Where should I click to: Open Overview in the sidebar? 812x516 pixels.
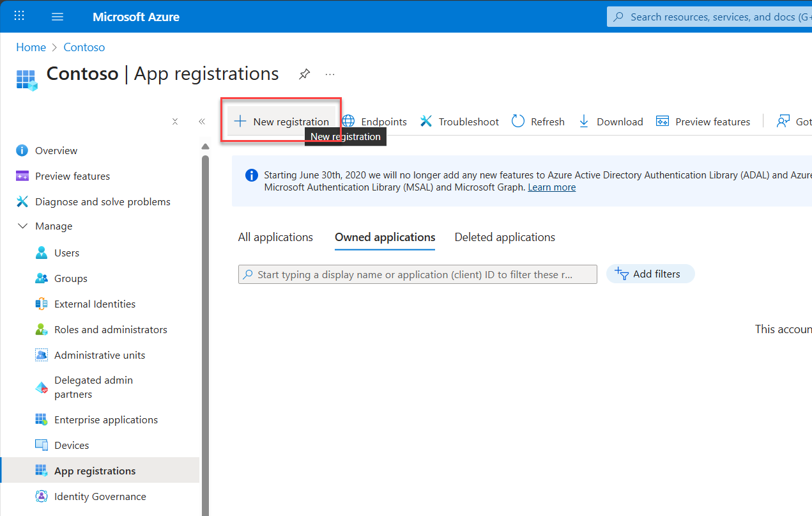point(100,151)
